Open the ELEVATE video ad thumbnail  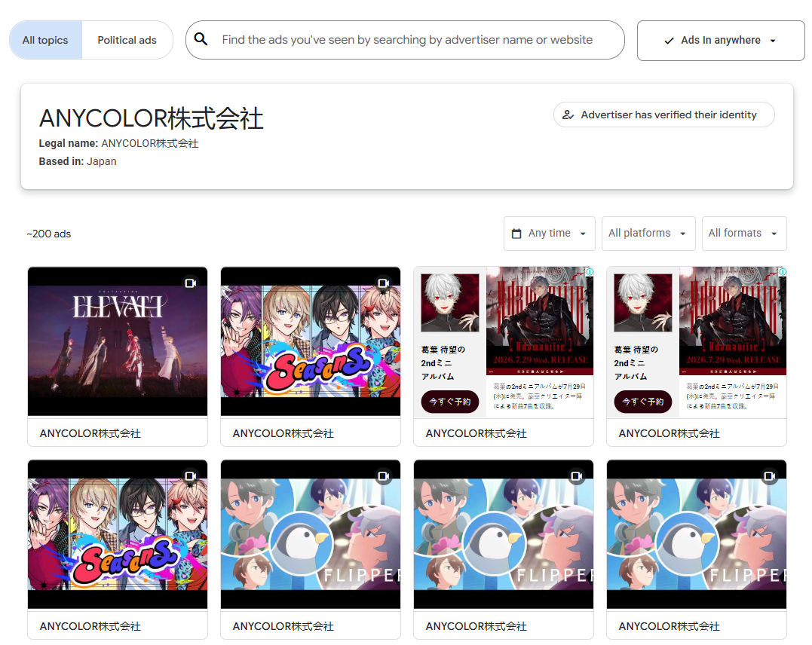[118, 341]
